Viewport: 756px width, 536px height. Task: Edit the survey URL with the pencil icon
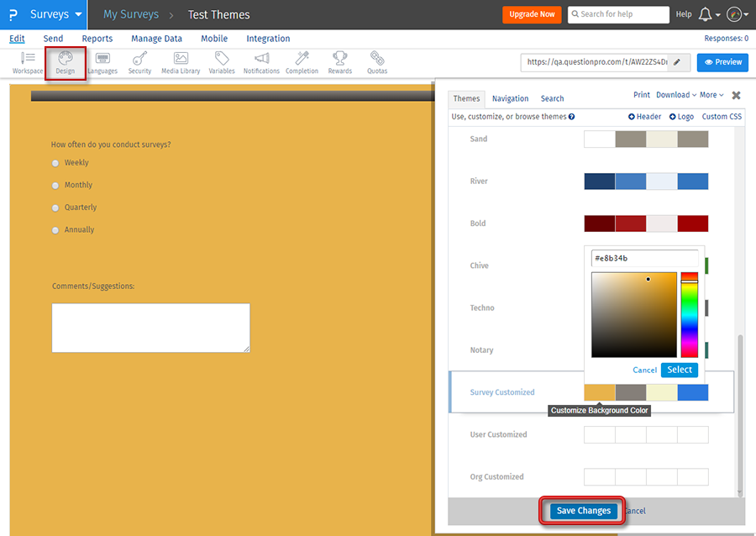tap(679, 62)
